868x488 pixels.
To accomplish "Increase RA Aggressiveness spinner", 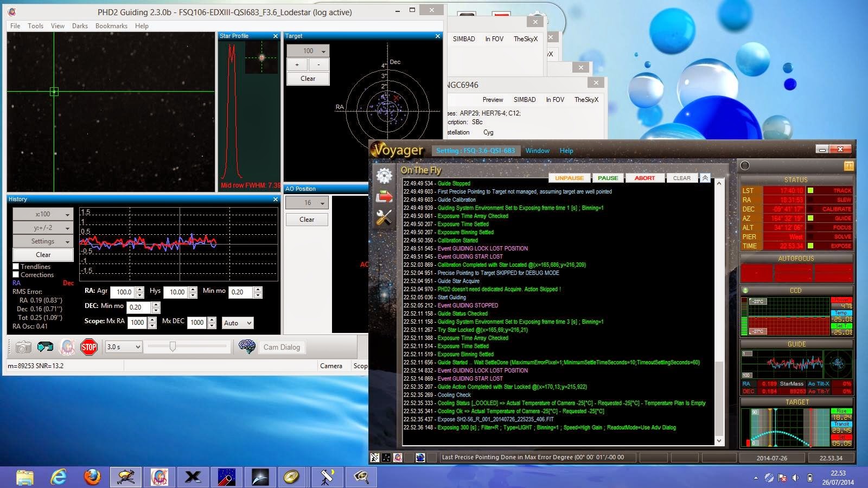I will 140,289.
